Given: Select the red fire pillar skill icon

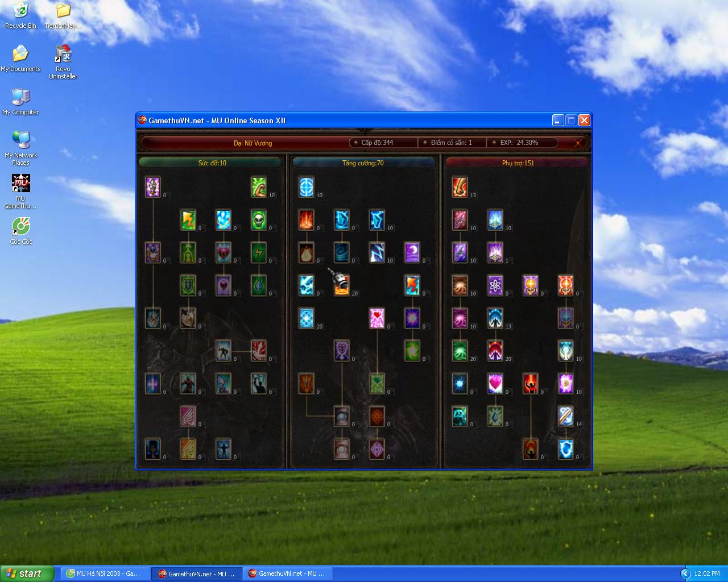Looking at the screenshot, I should coord(307,219).
